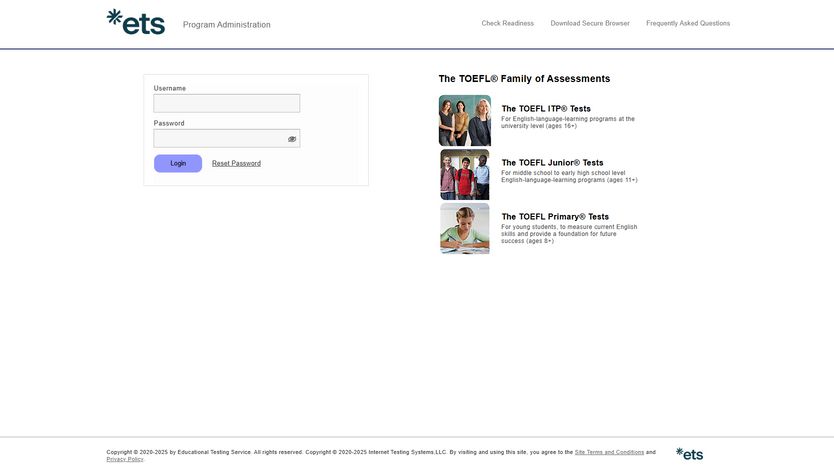Click the ETS logo in the footer
The width and height of the screenshot is (834, 471).
[689, 454]
